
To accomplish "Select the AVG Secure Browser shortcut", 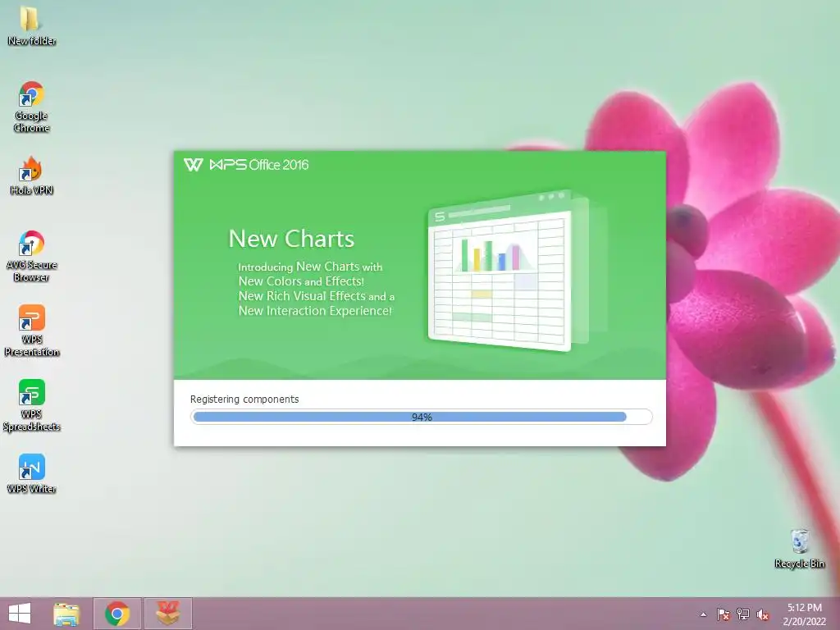I will pos(31,256).
